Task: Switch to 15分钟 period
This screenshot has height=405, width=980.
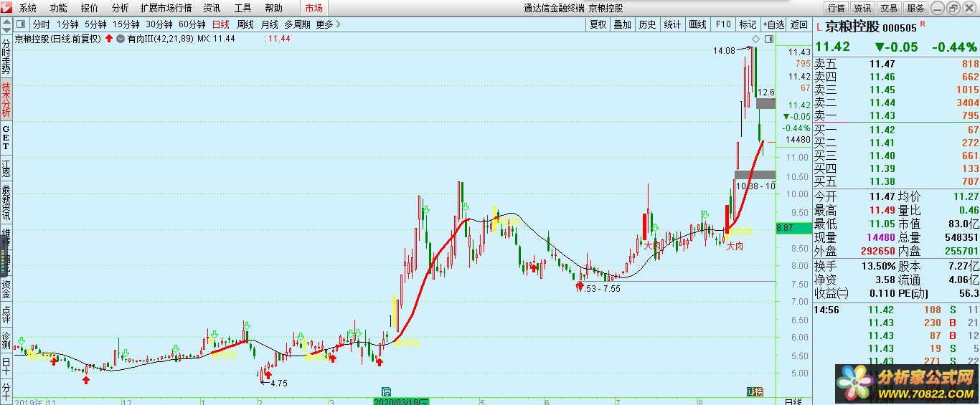Action: 126,24
